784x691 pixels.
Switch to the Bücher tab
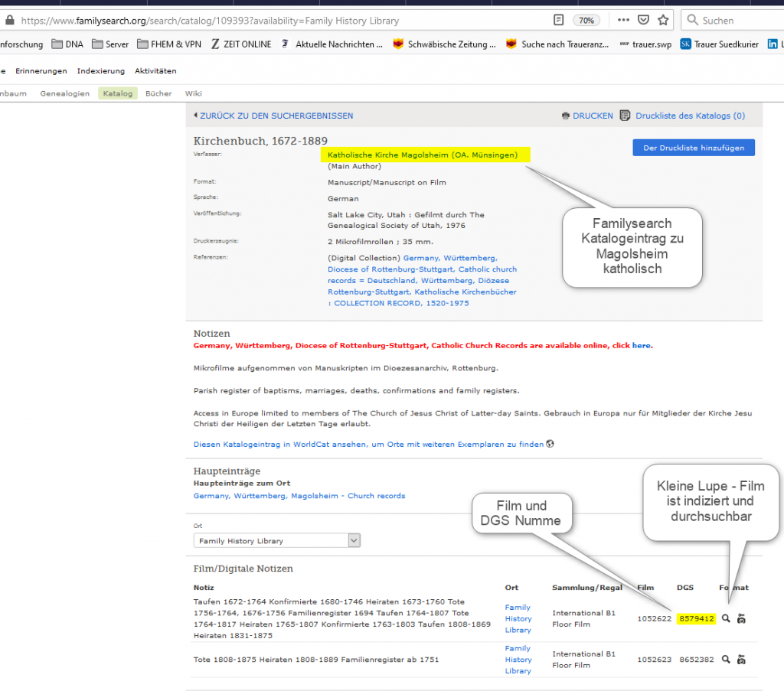point(158,93)
